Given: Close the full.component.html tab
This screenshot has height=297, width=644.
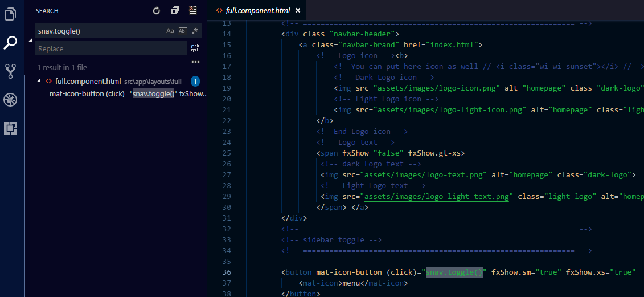Looking at the screenshot, I should (x=298, y=11).
